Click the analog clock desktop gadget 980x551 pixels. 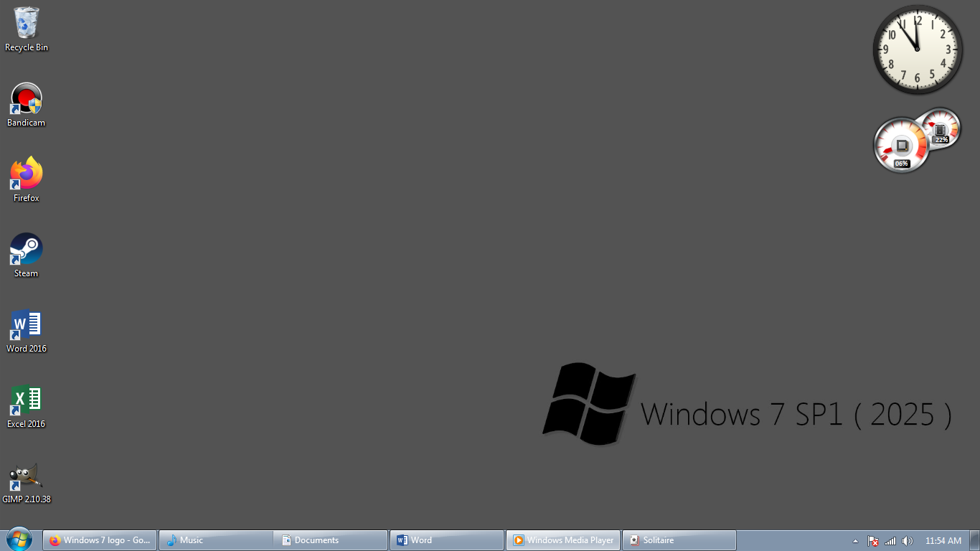pyautogui.click(x=918, y=50)
